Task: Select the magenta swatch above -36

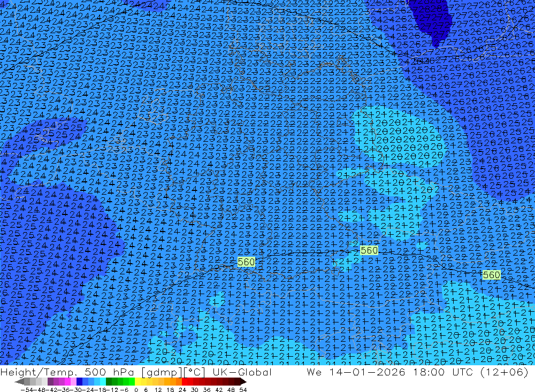Action: 67,381
